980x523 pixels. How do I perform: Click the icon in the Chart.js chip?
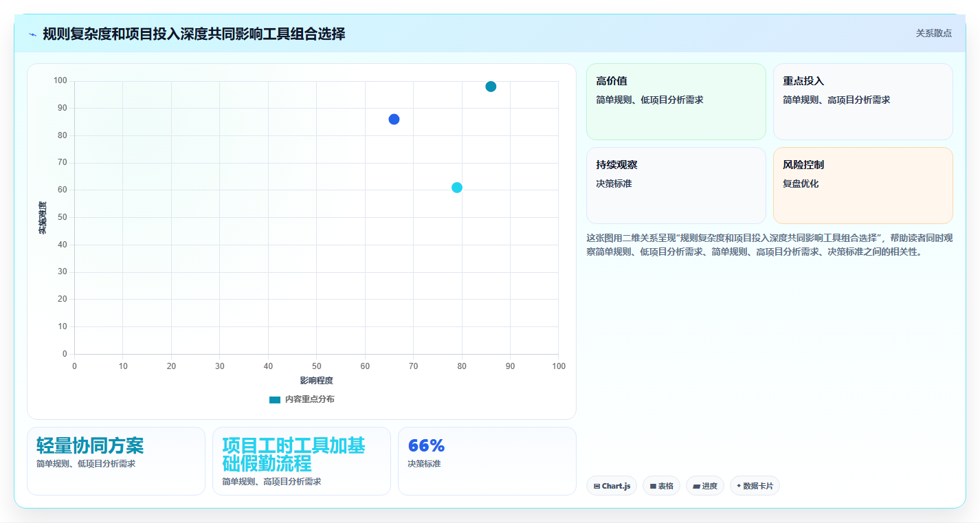click(x=597, y=486)
